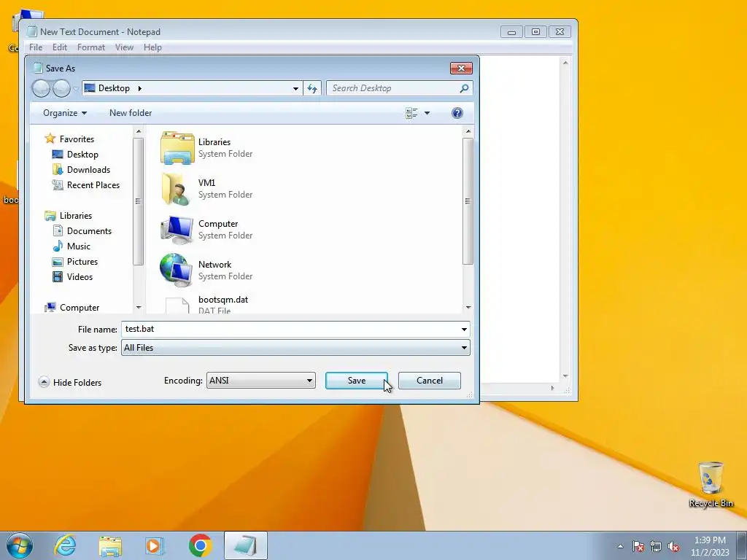The height and width of the screenshot is (560, 747).
Task: Open Notepad Help menu
Action: point(152,47)
